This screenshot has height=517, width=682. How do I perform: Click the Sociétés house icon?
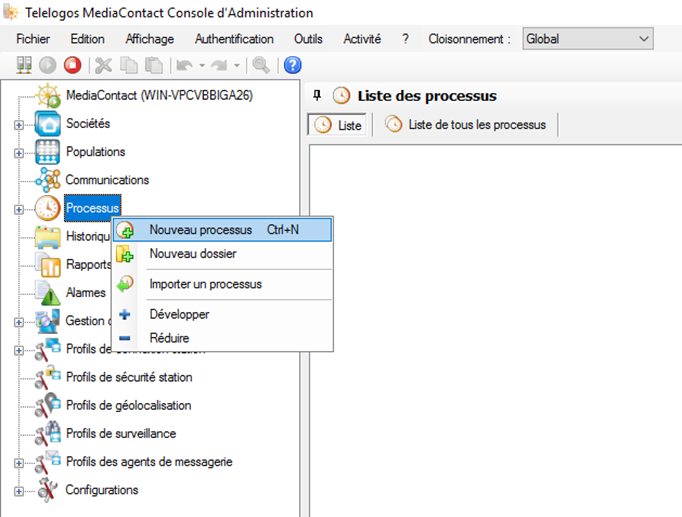(x=48, y=123)
